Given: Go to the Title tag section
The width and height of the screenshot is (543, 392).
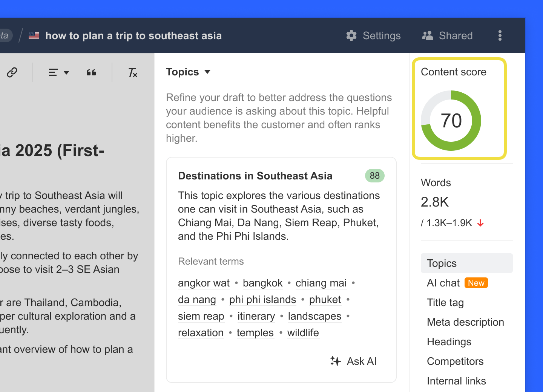Looking at the screenshot, I should (x=445, y=302).
